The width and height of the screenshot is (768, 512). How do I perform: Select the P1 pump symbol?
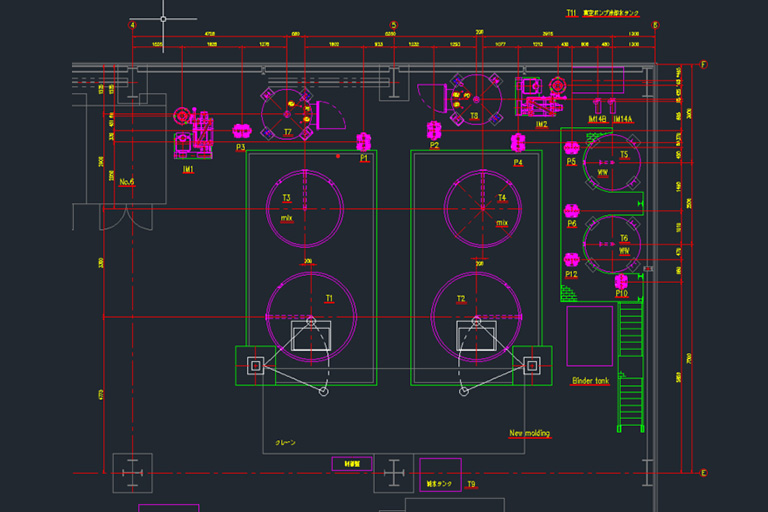click(x=364, y=141)
